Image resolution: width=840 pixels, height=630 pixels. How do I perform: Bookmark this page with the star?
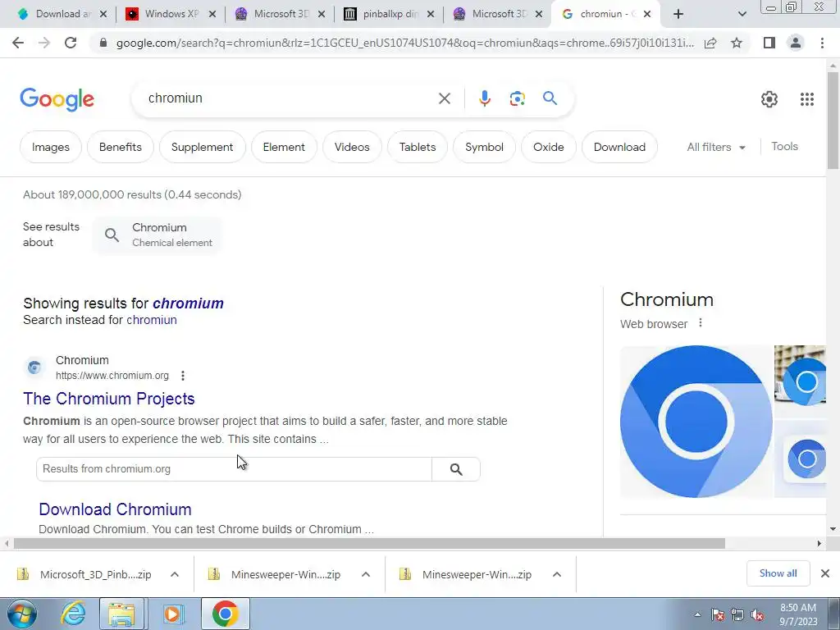(737, 43)
